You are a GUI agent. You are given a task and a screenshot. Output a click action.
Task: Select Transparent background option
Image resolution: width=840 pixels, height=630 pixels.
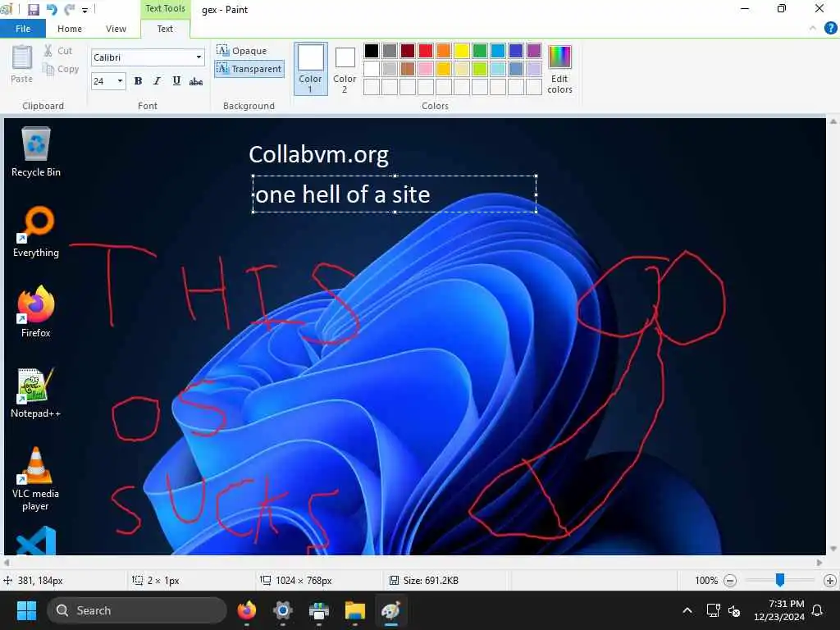[x=249, y=69]
